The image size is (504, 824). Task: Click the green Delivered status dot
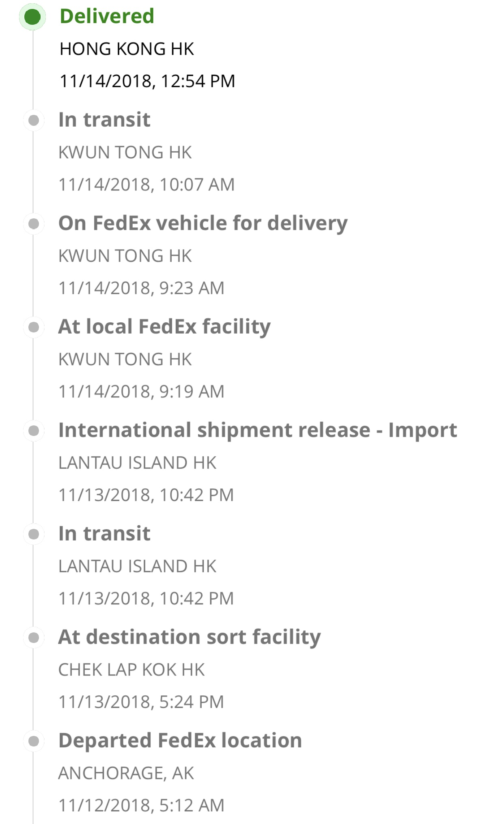click(32, 17)
